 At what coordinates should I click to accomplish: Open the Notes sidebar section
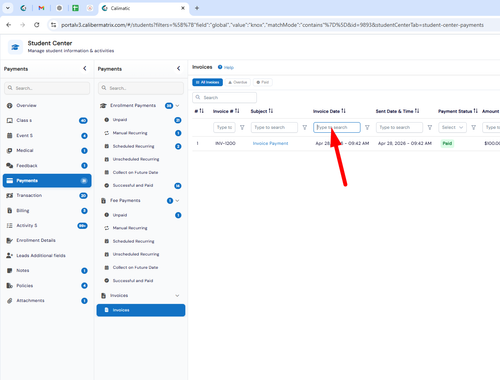click(47, 271)
